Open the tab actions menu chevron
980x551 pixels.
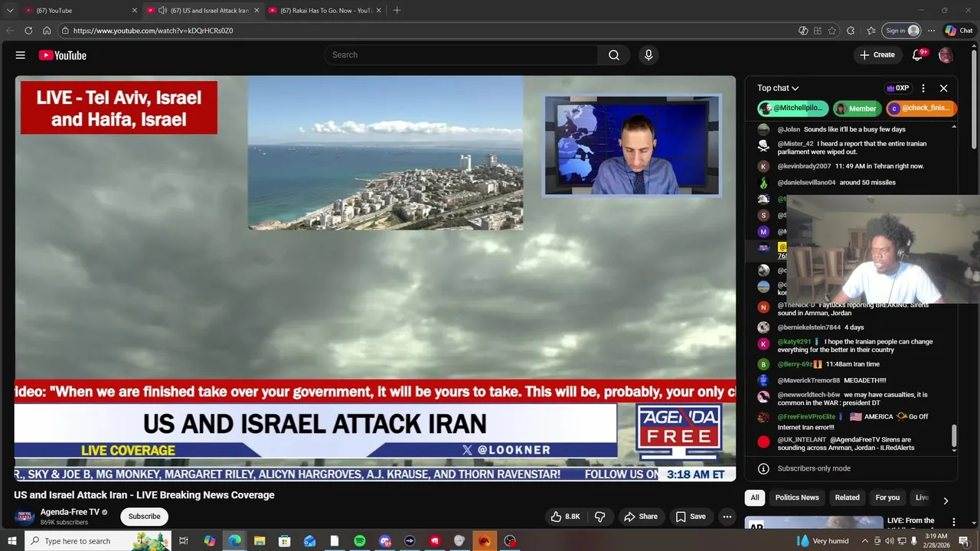(10, 11)
